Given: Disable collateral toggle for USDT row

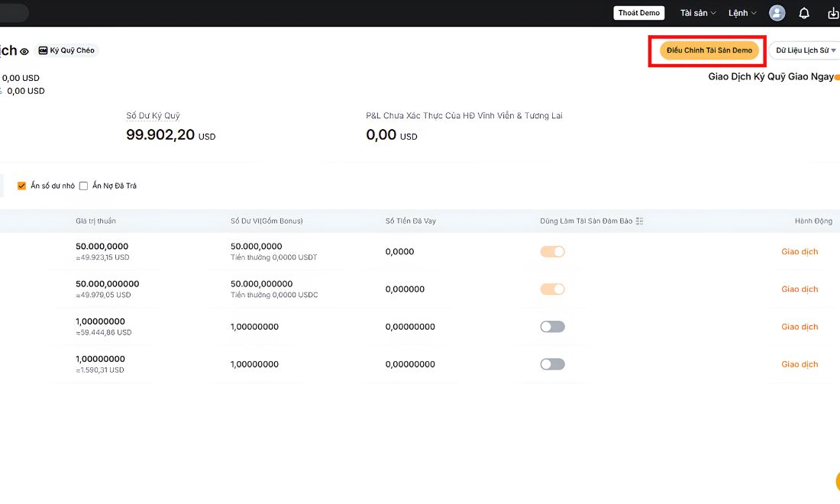Looking at the screenshot, I should point(552,252).
